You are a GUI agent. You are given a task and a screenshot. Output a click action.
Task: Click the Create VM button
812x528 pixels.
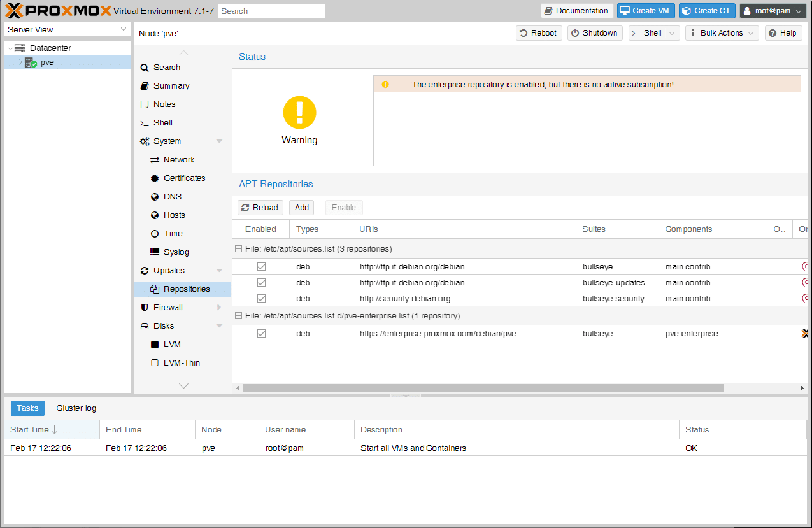tap(646, 11)
